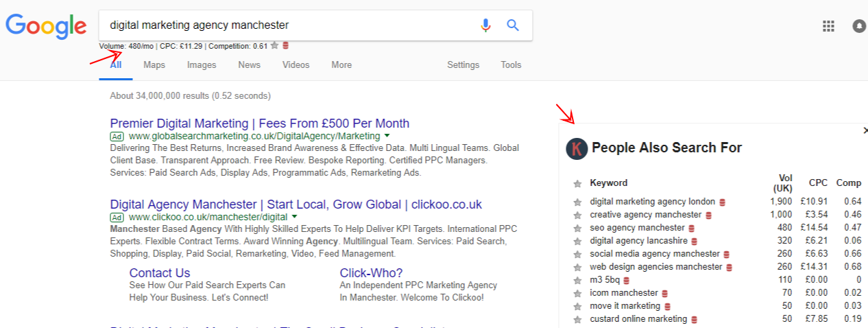Image resolution: width=868 pixels, height=328 pixels.
Task: Click the notifications bell icon
Action: click(x=860, y=26)
